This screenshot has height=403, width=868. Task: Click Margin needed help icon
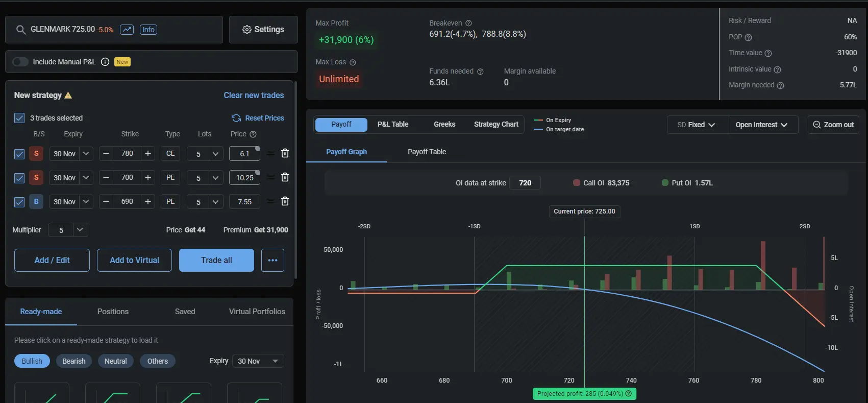(780, 85)
